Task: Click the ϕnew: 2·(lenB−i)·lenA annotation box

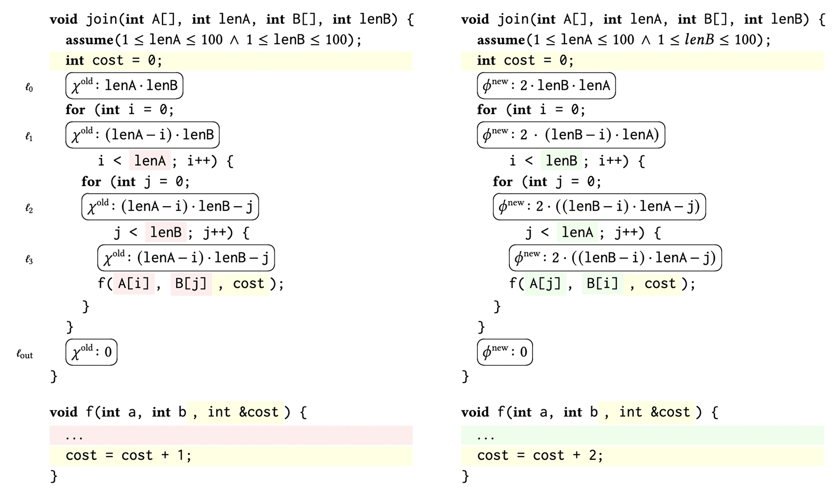Action: click(571, 135)
